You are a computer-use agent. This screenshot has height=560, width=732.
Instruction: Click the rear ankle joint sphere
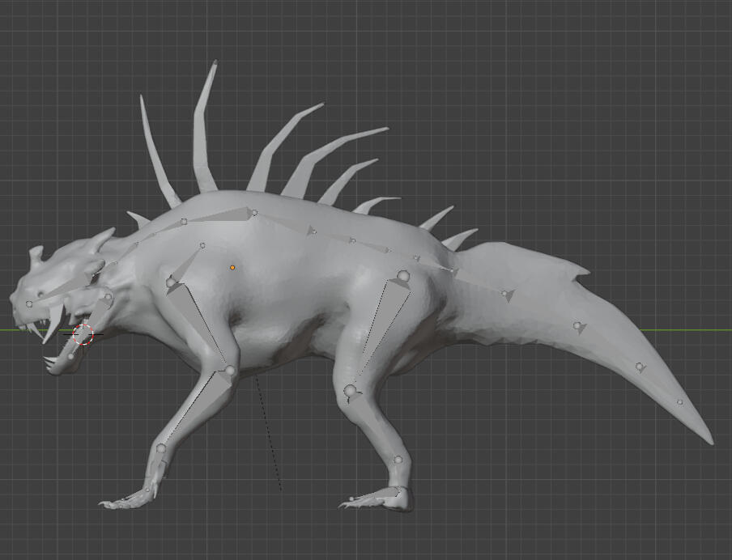tap(398, 460)
